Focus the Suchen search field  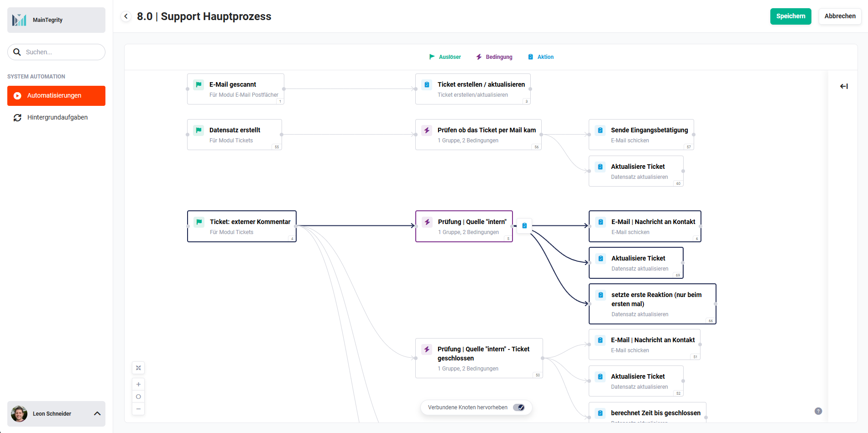(56, 52)
